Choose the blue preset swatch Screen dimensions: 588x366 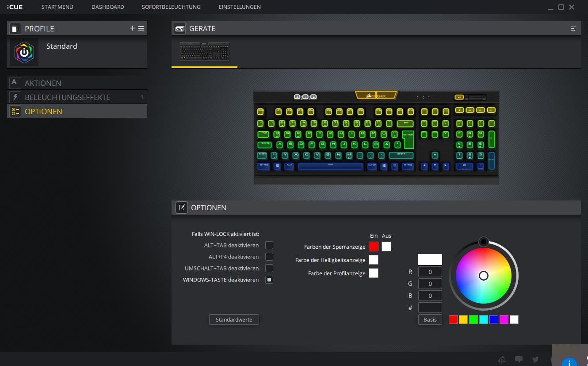point(494,320)
